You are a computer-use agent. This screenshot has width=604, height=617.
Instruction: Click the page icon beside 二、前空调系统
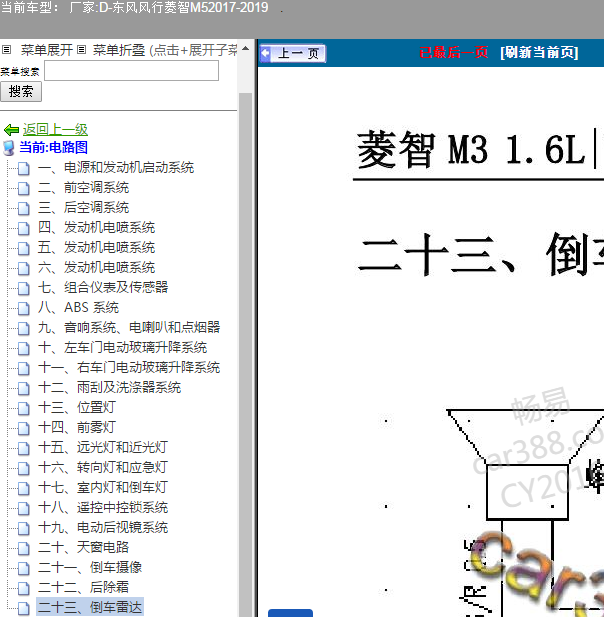(x=24, y=188)
